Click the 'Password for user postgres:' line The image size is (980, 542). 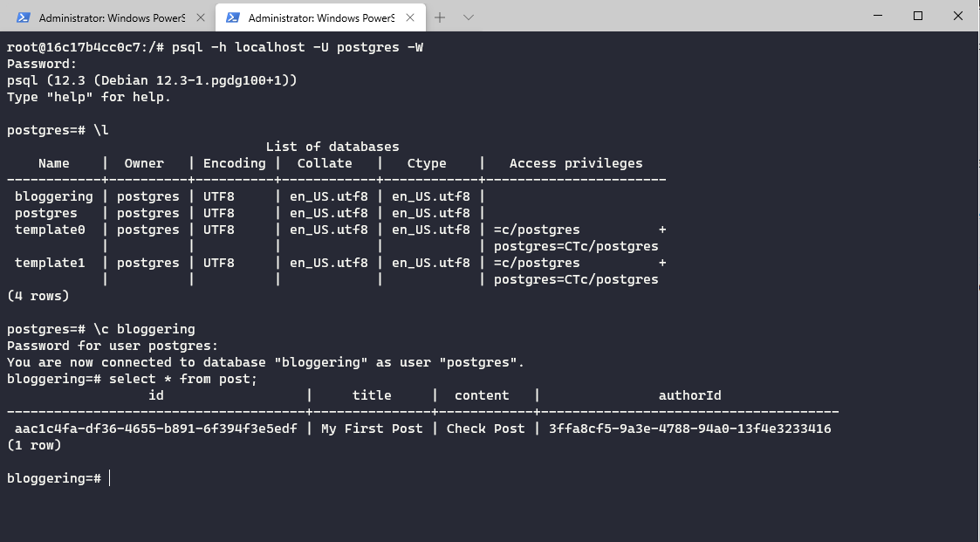click(x=113, y=346)
